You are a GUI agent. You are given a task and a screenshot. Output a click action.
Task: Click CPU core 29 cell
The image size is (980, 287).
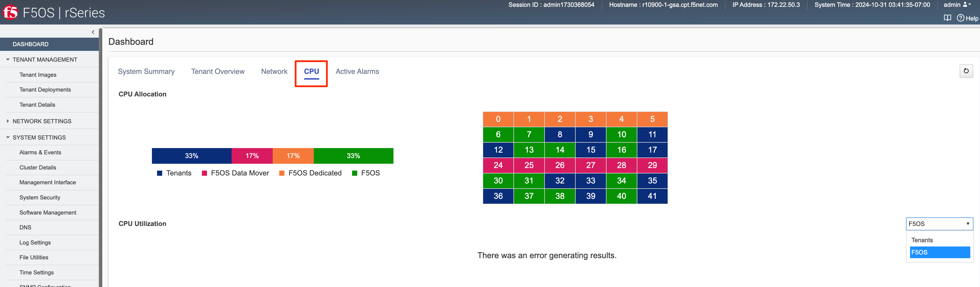click(x=652, y=165)
